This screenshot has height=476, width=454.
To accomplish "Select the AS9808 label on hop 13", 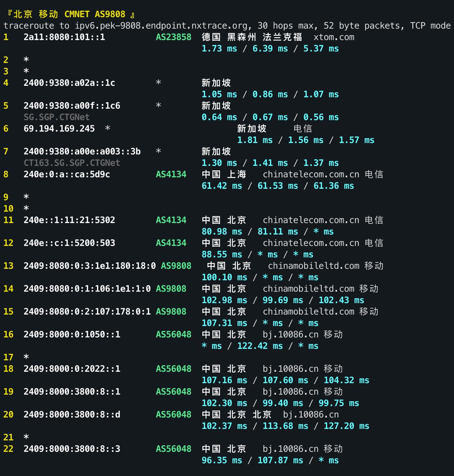I will pos(176,266).
